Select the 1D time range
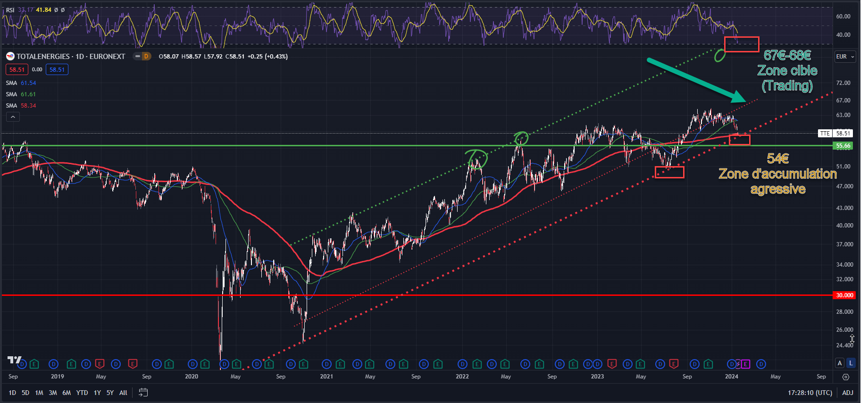 [12, 393]
